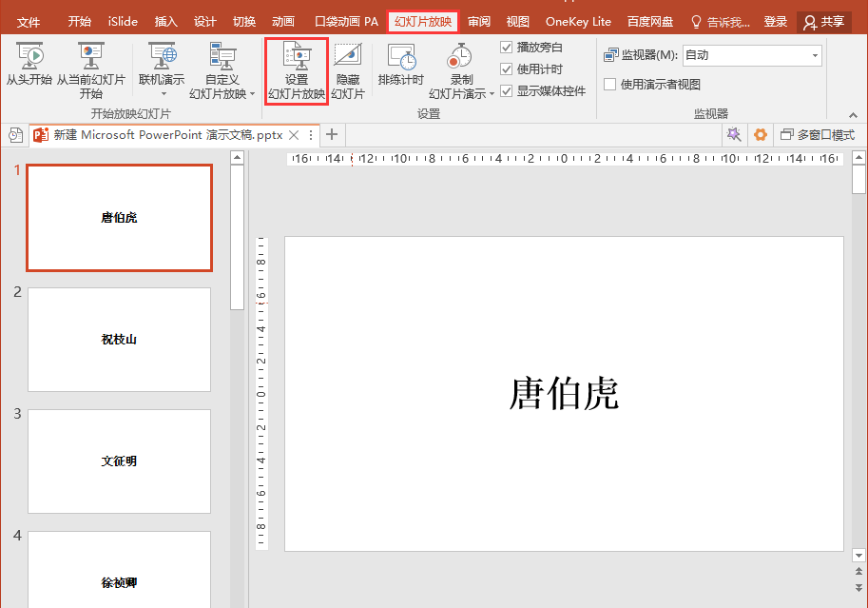The width and height of the screenshot is (868, 608).
Task: Click Rehearse Timings (排练计时) icon
Action: point(400,59)
